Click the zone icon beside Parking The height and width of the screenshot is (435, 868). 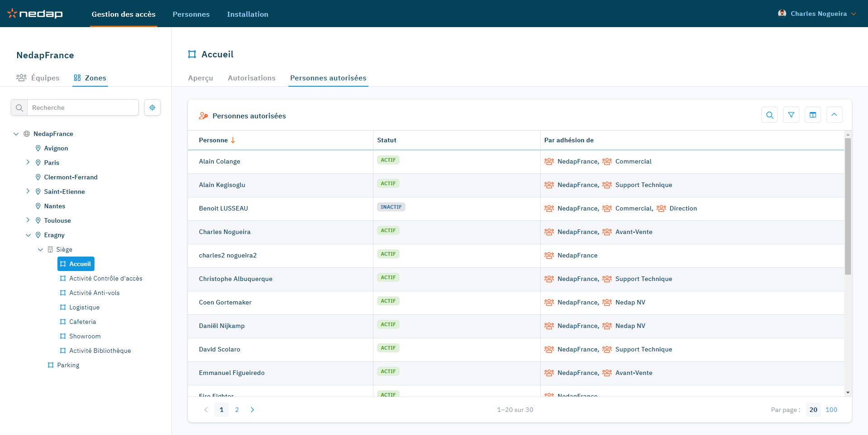click(x=51, y=365)
